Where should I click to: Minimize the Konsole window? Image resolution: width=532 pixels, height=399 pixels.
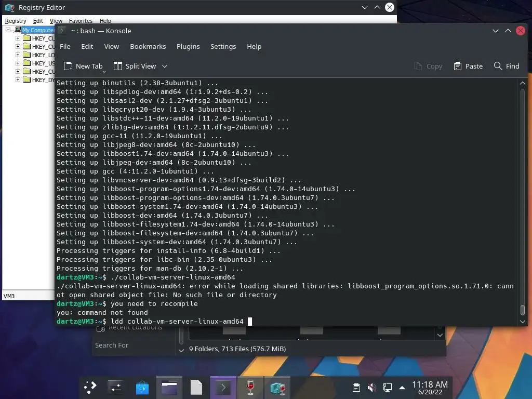coord(495,31)
